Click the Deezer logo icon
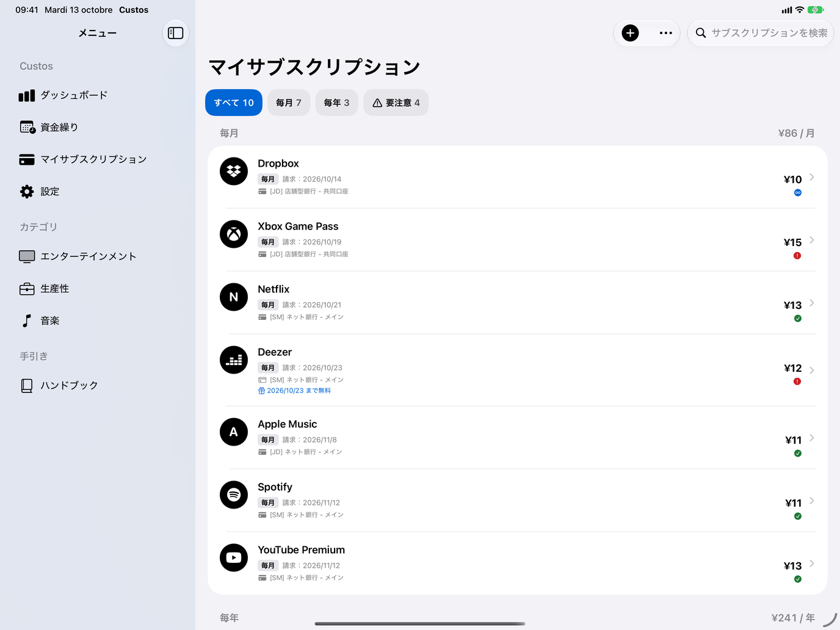Viewport: 840px width, 630px height. click(x=234, y=360)
